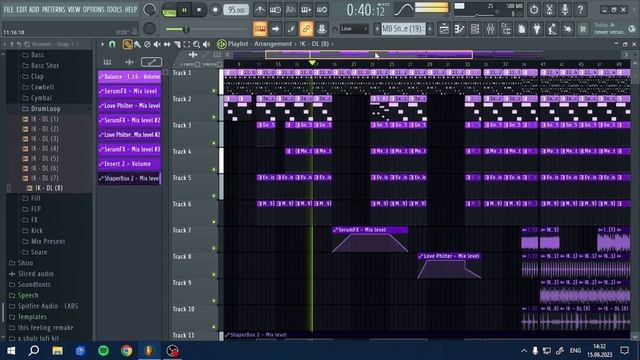The width and height of the screenshot is (640, 360).
Task: Select the playlist Select tool
Action: tap(187, 44)
